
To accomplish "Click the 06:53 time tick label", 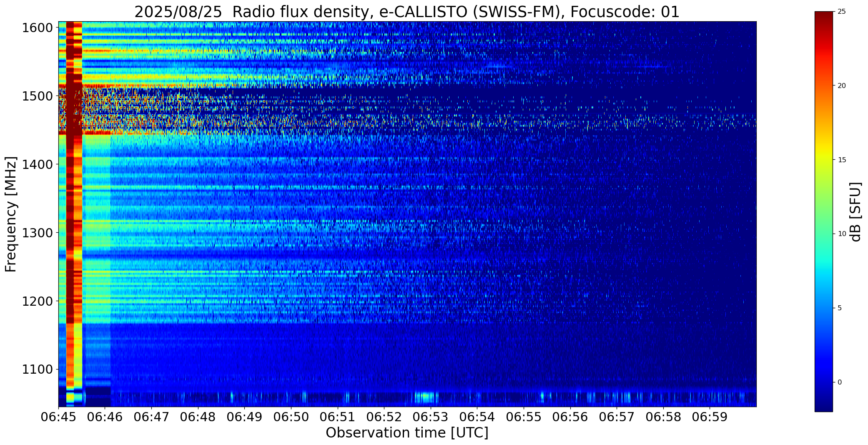I will (x=431, y=417).
